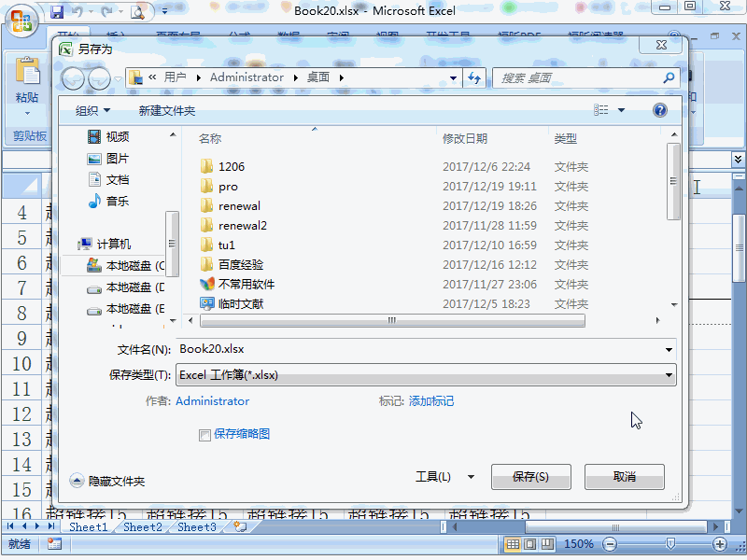Viewport: 747px width, 560px height.
Task: Select 图片 in navigation pane
Action: (108, 158)
